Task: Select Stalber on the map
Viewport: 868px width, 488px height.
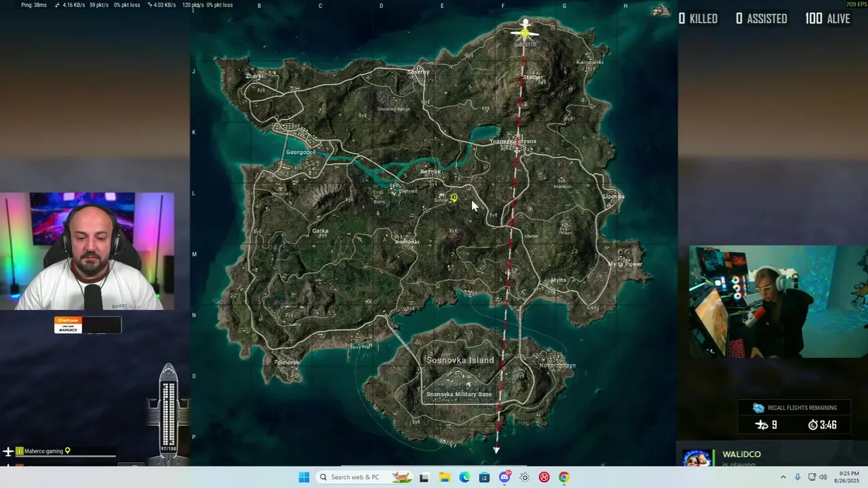Action: (x=532, y=77)
